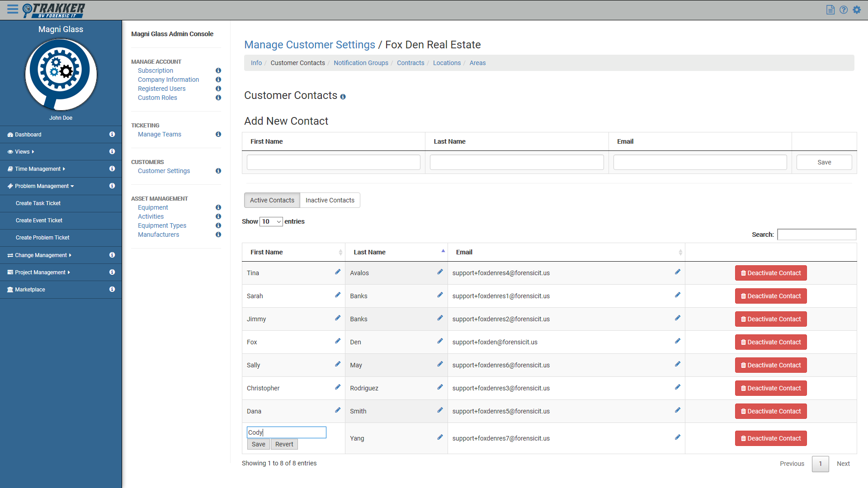Open the hamburger menu icon
The height and width of the screenshot is (488, 868).
click(13, 9)
